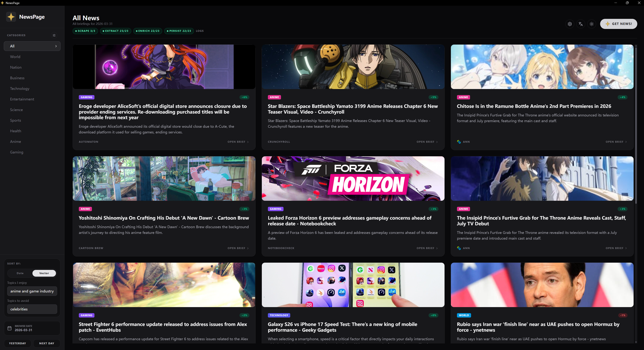The width and height of the screenshot is (644, 350).
Task: Go to NEXT DAY briefings
Action: (x=47, y=343)
